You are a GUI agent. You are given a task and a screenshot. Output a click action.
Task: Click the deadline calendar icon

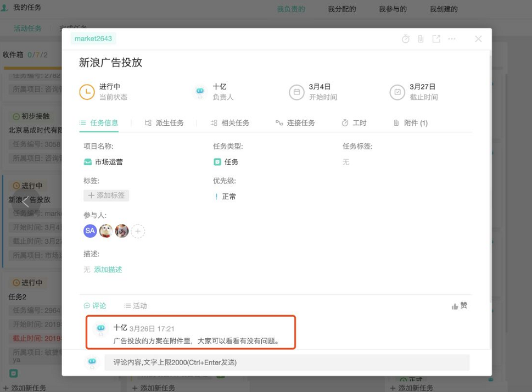click(x=397, y=92)
